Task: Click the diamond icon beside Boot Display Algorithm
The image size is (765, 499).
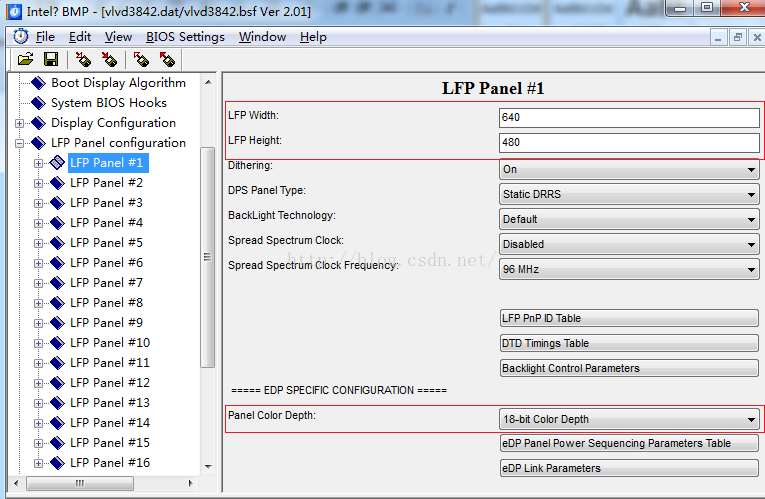Action: tap(38, 83)
